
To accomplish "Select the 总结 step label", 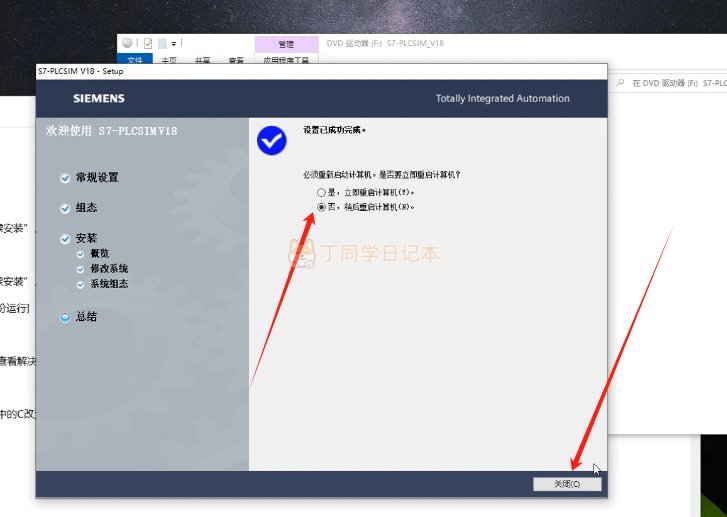I will click(86, 317).
